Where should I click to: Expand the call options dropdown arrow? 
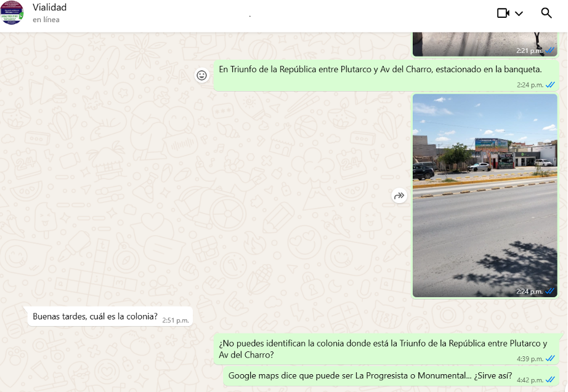coord(519,14)
